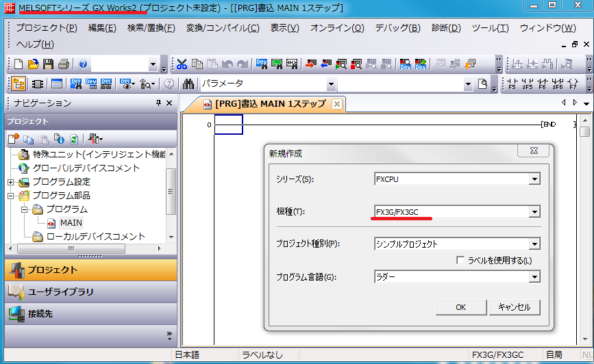Open the パラメータ combo box arrow
Image resolution: width=594 pixels, height=364 pixels.
331,83
